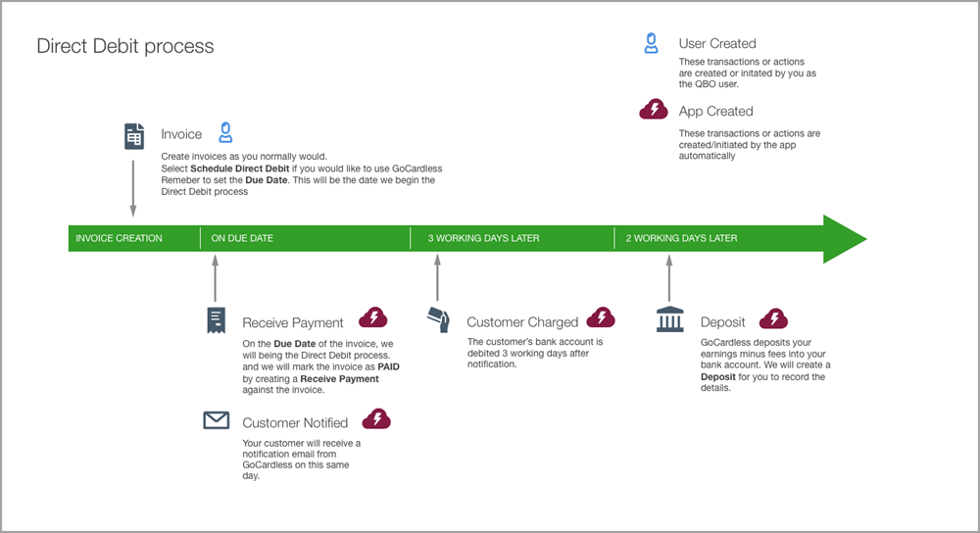The image size is (980, 533).
Task: Click the Receive Payment receipt icon
Action: pos(217,320)
